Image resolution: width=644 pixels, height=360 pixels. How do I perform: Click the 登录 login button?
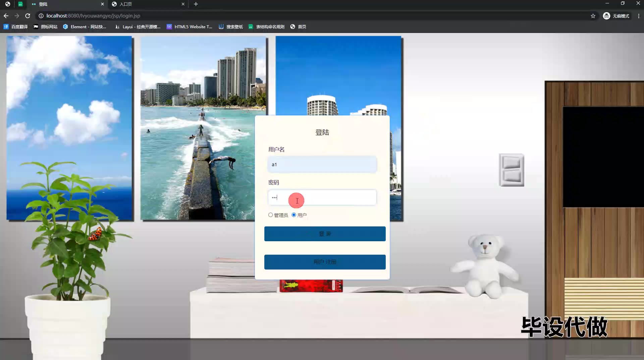tap(325, 234)
